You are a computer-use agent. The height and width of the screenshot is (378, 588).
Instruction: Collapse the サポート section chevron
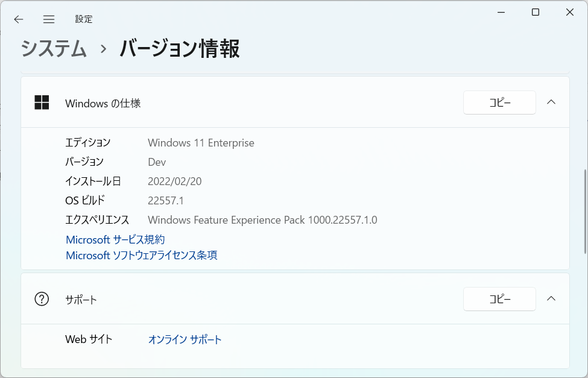(551, 298)
